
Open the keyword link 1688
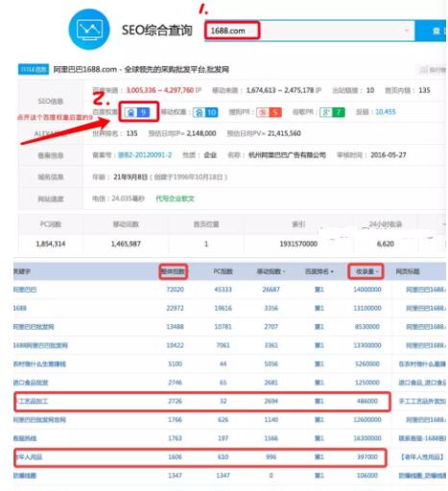coord(20,308)
